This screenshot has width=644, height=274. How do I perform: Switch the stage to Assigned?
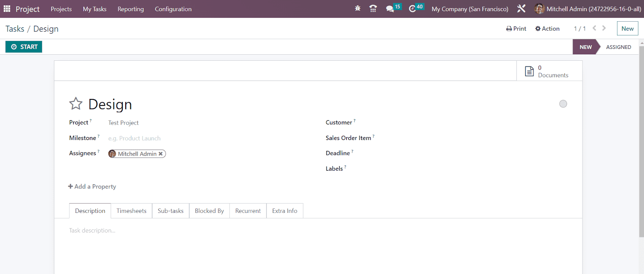(618, 47)
